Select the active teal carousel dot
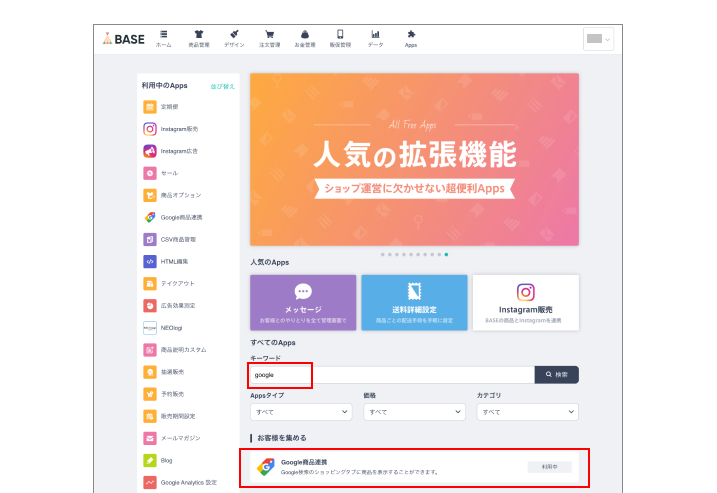 click(x=446, y=255)
